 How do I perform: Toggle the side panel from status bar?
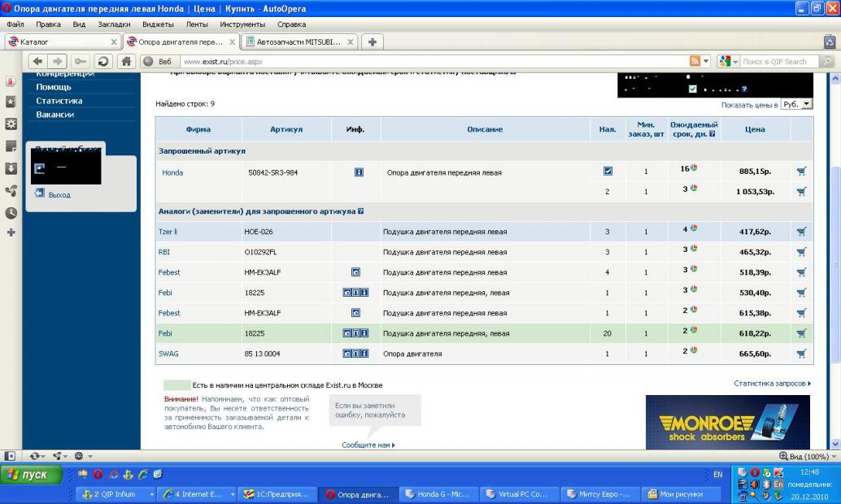click(10, 456)
